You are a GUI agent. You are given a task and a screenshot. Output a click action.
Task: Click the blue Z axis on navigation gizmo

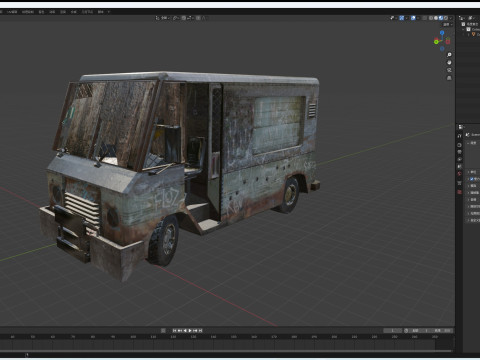coord(442,32)
